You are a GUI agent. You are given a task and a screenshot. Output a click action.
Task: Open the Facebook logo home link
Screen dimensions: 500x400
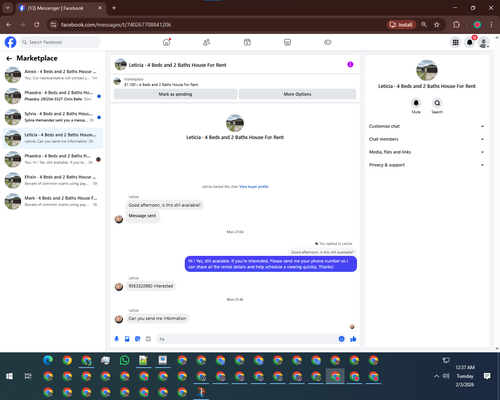point(10,42)
